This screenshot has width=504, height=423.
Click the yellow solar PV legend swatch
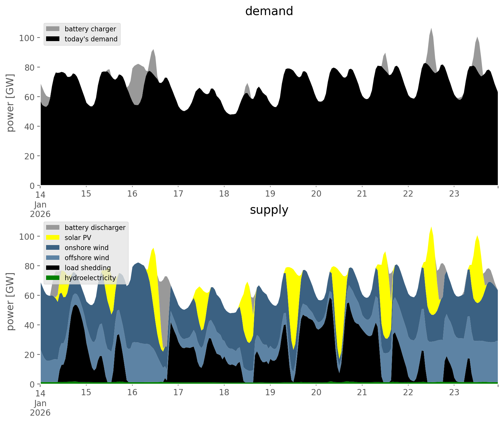pos(53,238)
